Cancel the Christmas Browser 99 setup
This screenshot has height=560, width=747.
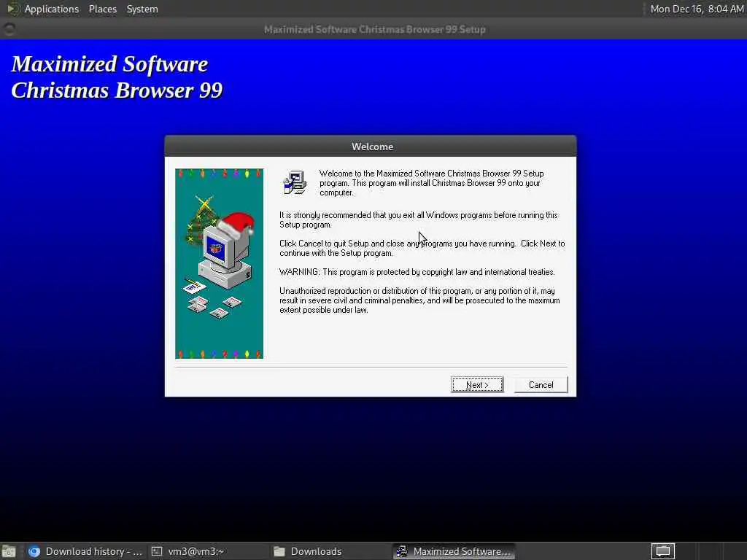(541, 385)
